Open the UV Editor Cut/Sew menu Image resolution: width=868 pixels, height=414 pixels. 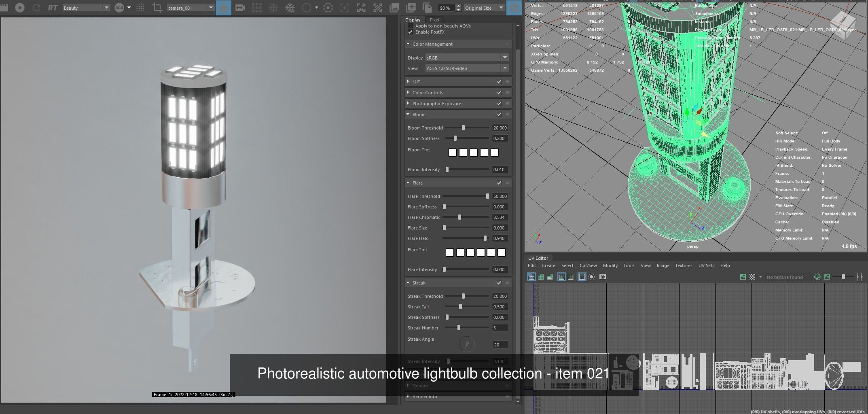588,265
